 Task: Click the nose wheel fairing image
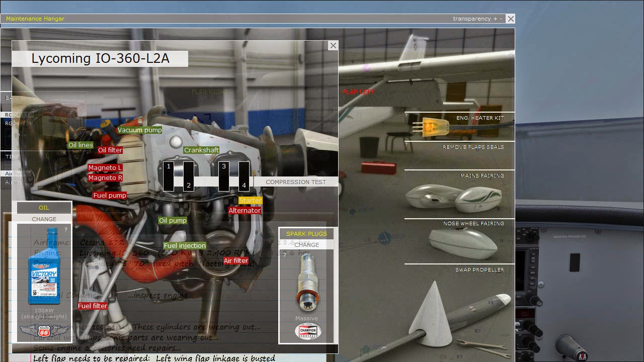(463, 243)
